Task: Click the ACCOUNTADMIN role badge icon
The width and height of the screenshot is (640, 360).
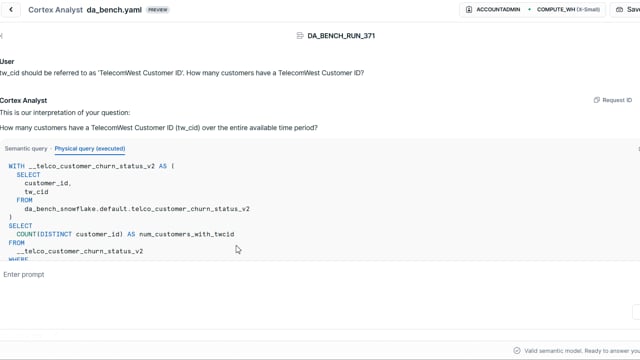Action: [x=469, y=9]
